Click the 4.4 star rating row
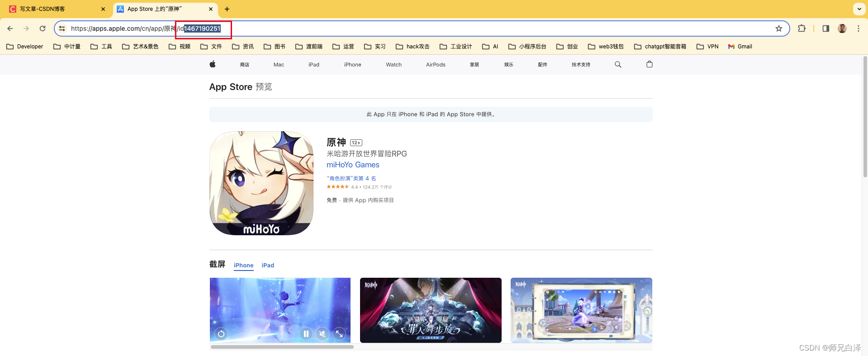The height and width of the screenshot is (356, 868). pos(359,187)
